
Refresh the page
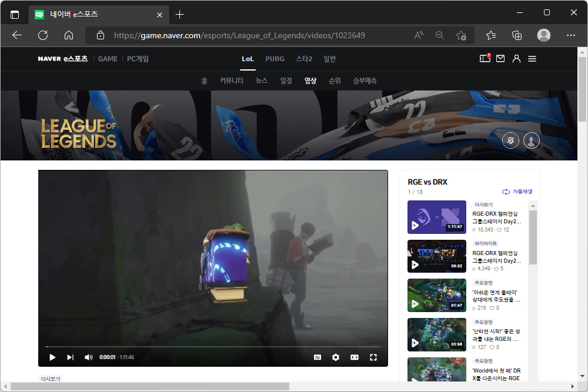tap(43, 35)
